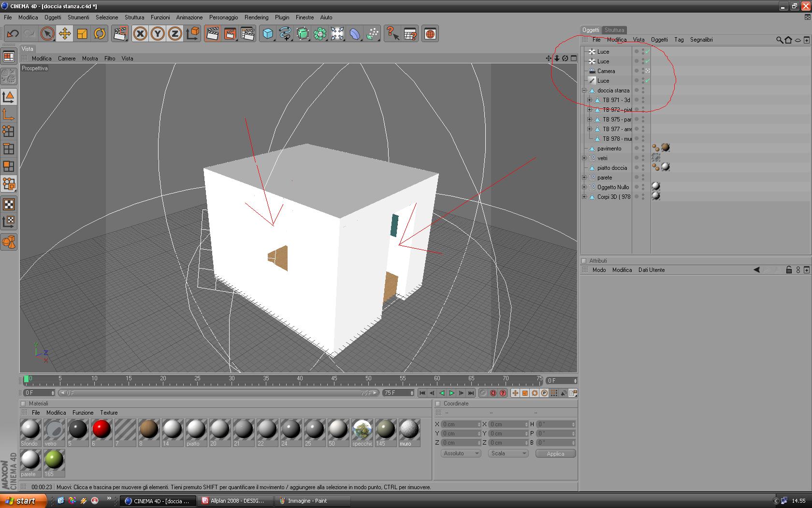The height and width of the screenshot is (508, 812).
Task: Expand the Corpi 3D object
Action: [584, 197]
